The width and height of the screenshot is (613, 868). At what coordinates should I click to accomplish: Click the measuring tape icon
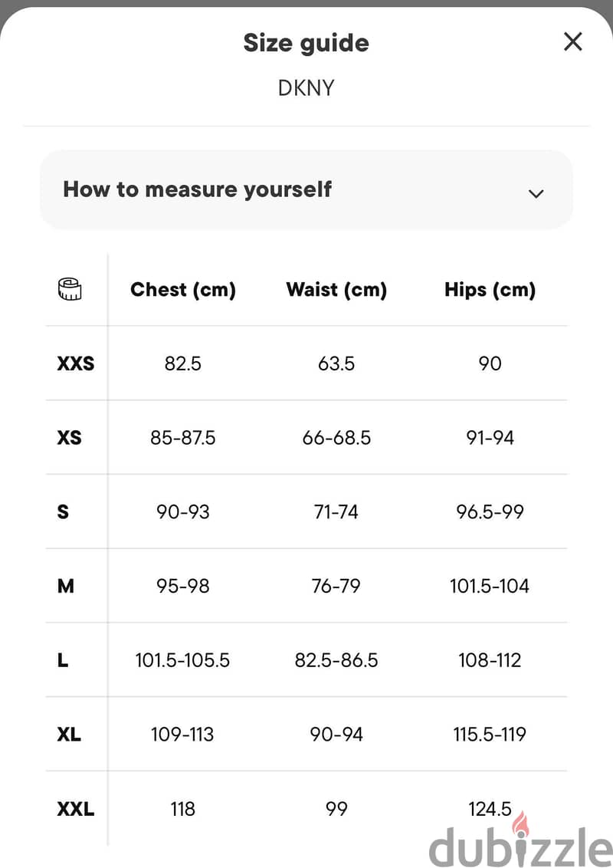[x=70, y=289]
